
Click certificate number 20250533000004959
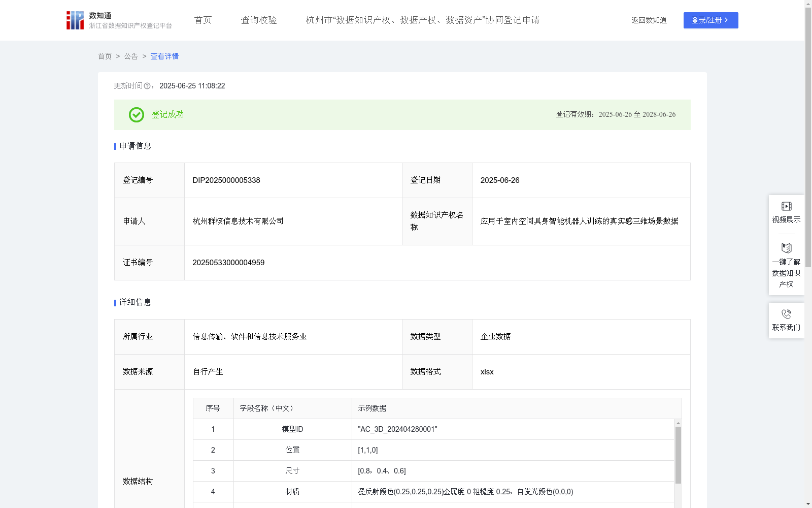228,263
